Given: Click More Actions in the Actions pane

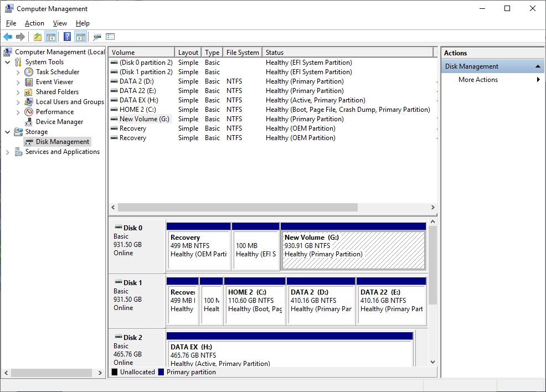Looking at the screenshot, I should (478, 80).
